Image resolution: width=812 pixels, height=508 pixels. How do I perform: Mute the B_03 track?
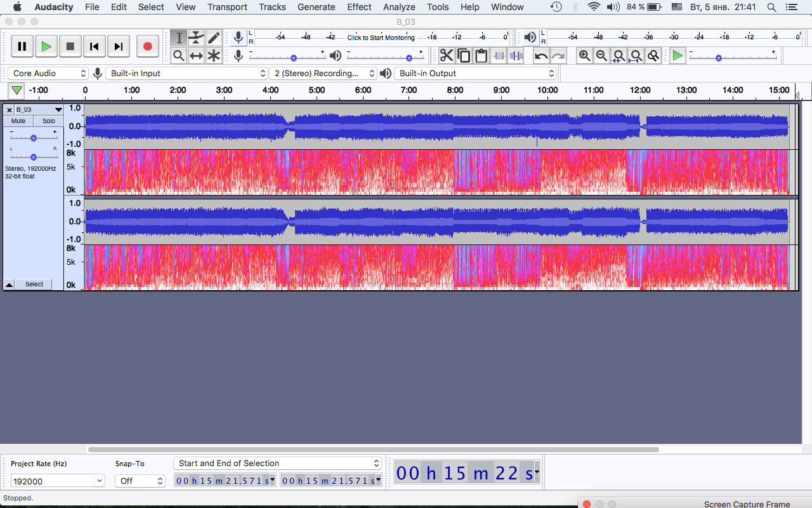(x=18, y=121)
